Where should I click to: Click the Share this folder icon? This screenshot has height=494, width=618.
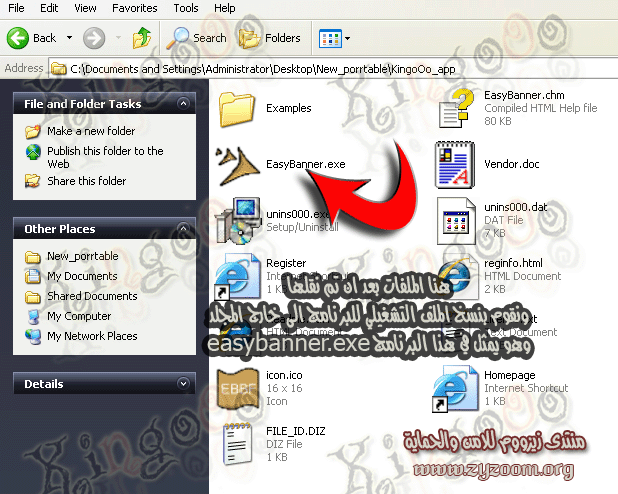pyautogui.click(x=32, y=181)
